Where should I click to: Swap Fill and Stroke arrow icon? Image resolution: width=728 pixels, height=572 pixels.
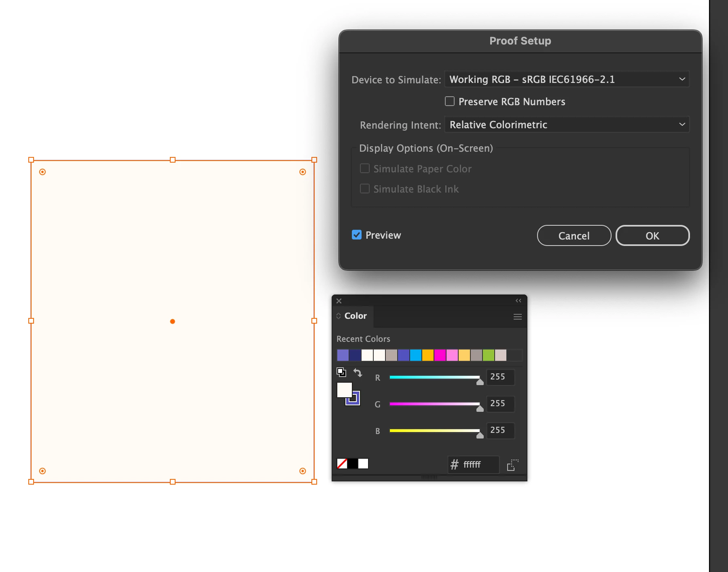point(358,373)
